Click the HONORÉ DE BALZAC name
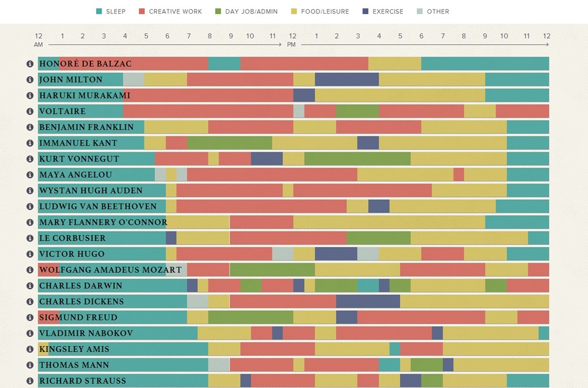Screen dimensions: 588x388 coord(85,64)
